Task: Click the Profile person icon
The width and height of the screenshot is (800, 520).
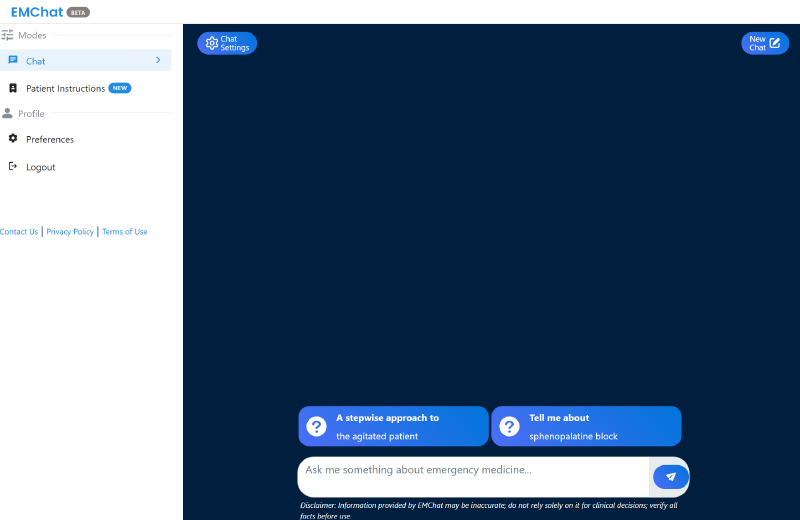Action: [7, 113]
